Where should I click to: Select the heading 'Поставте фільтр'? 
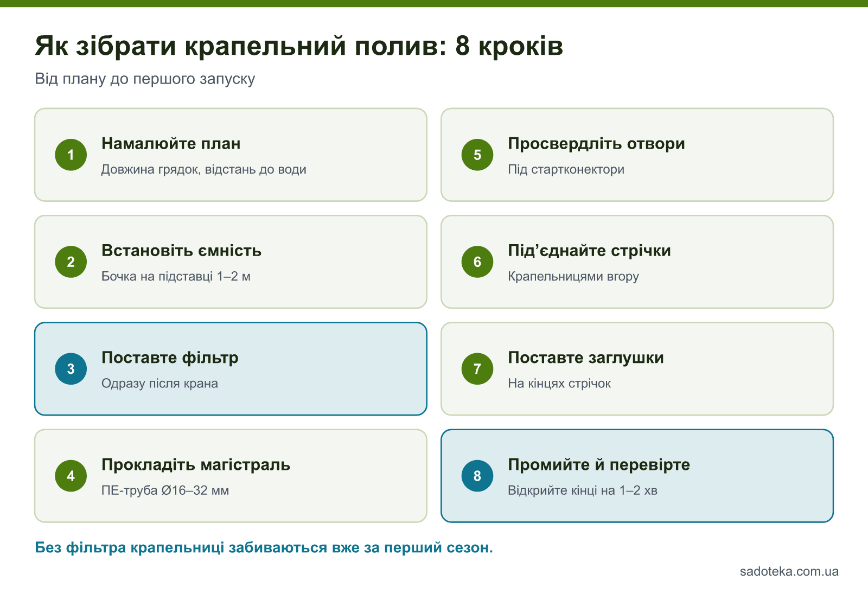point(170,358)
